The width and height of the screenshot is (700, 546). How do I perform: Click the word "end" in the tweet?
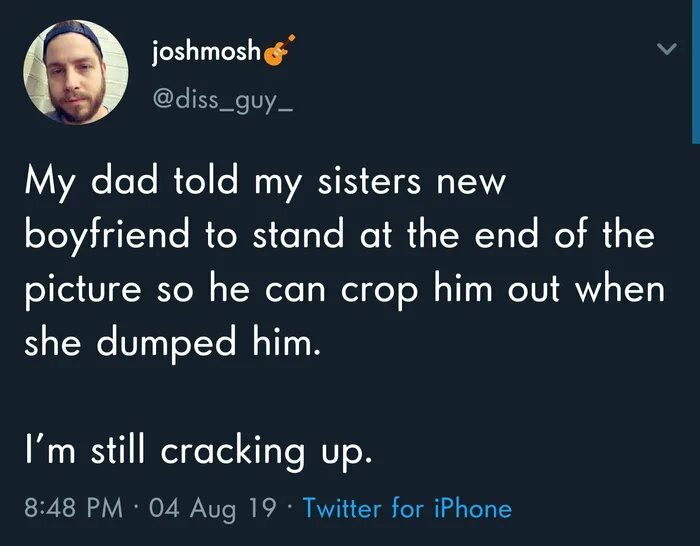tap(513, 240)
